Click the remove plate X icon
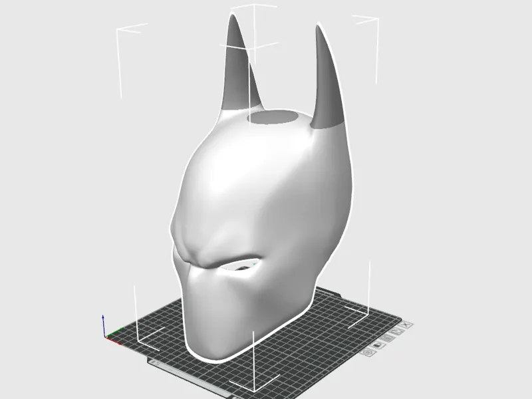 [406, 325]
